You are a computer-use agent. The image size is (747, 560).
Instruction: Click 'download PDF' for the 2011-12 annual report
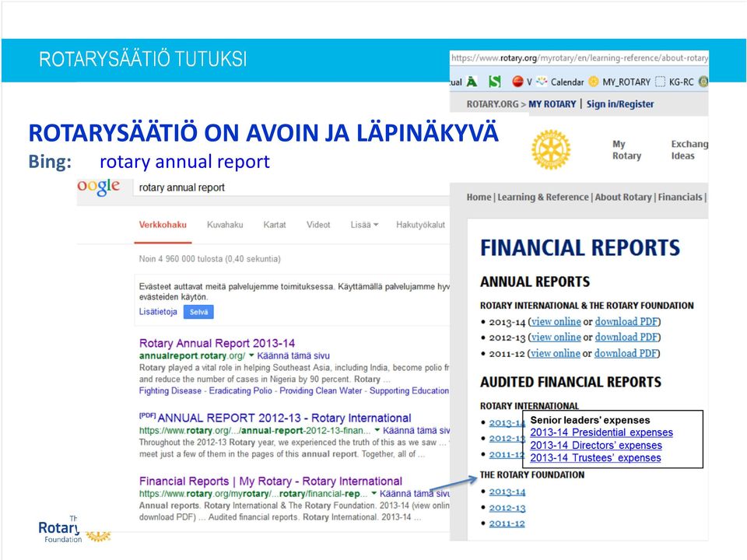626,353
